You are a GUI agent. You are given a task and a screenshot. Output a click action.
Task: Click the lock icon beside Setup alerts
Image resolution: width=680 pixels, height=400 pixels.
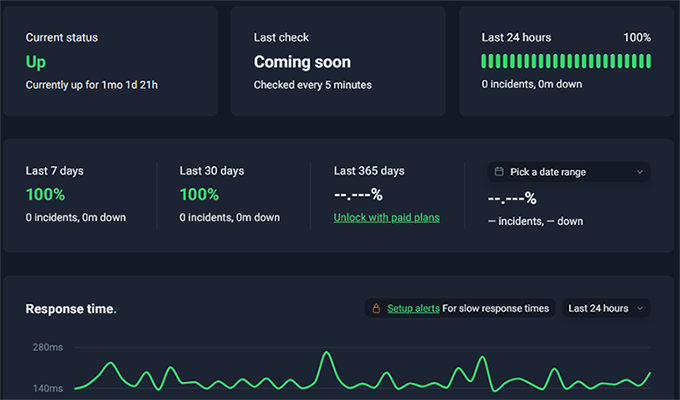click(x=376, y=309)
